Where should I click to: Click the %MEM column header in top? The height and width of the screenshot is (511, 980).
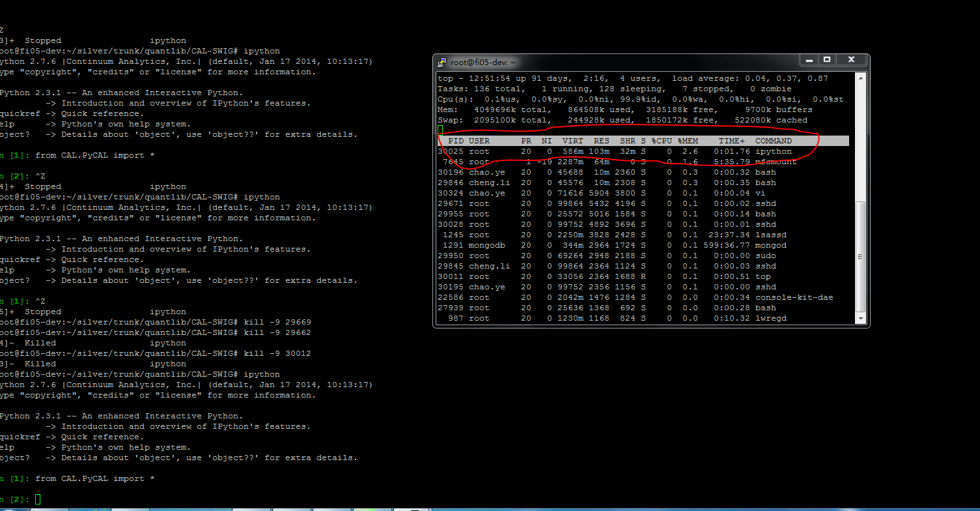click(687, 141)
